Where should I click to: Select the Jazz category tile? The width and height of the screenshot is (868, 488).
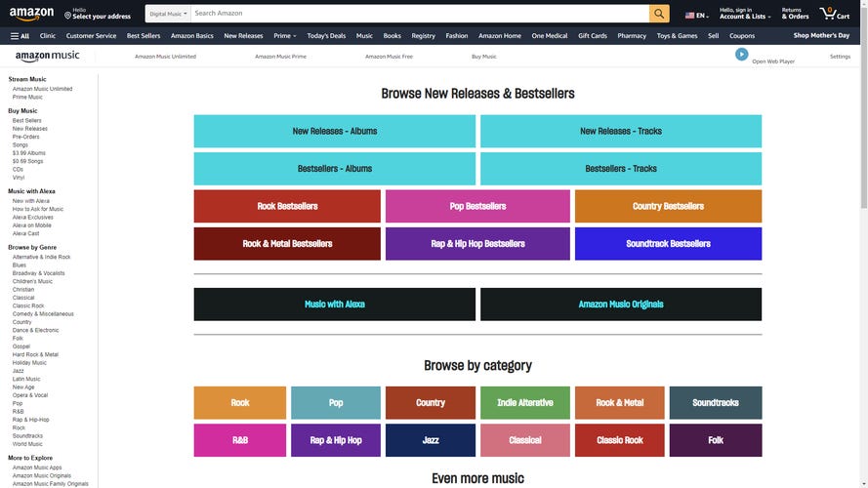click(430, 440)
